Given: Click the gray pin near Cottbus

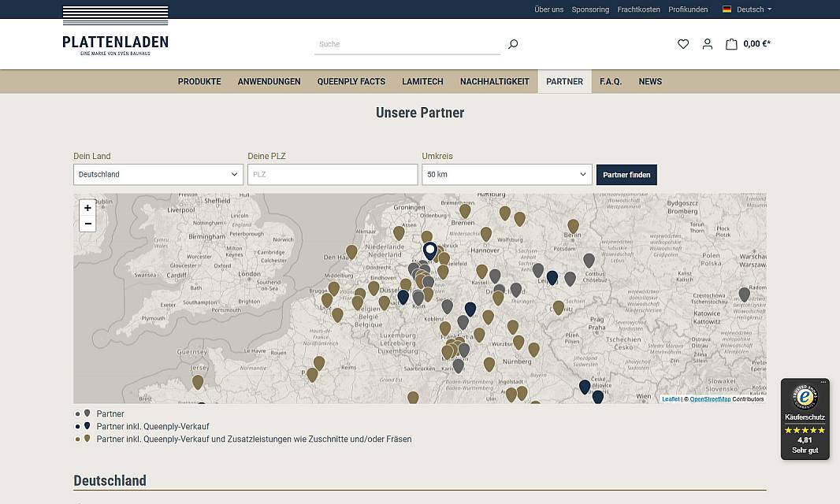Looking at the screenshot, I should 589,261.
